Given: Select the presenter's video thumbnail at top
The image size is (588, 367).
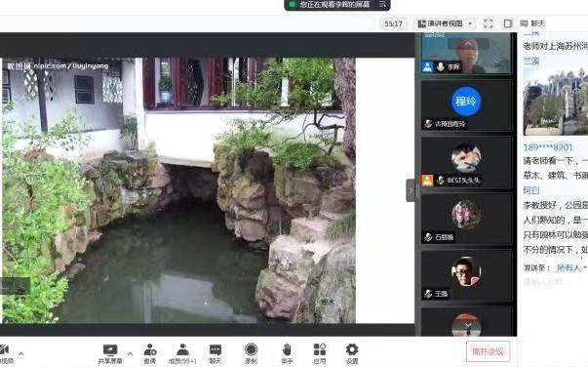Looking at the screenshot, I should pos(466,54).
